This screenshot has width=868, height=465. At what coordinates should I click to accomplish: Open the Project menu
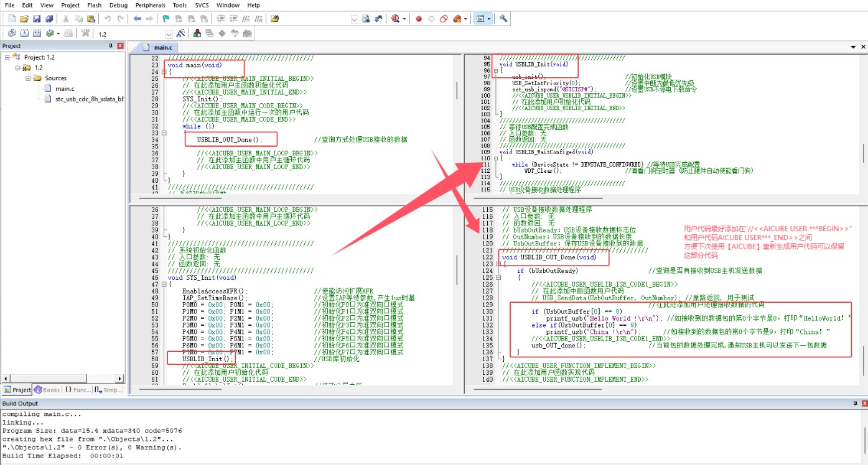[70, 5]
